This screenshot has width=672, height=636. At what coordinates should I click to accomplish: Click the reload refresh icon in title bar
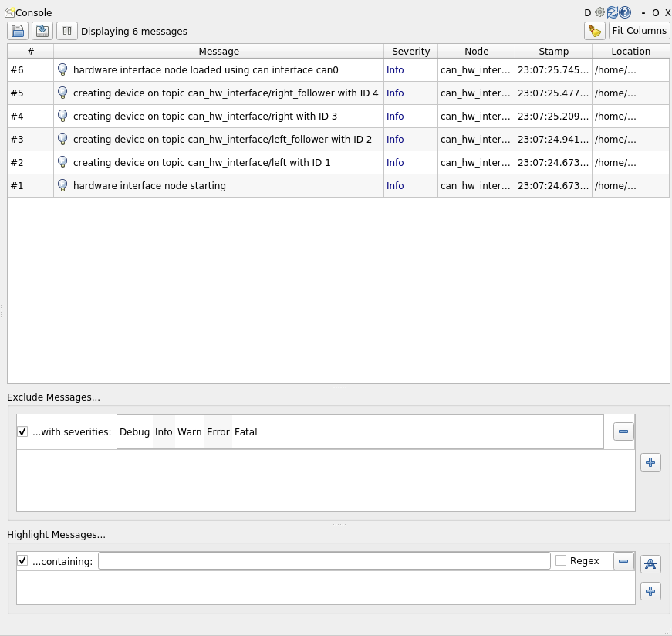[613, 12]
